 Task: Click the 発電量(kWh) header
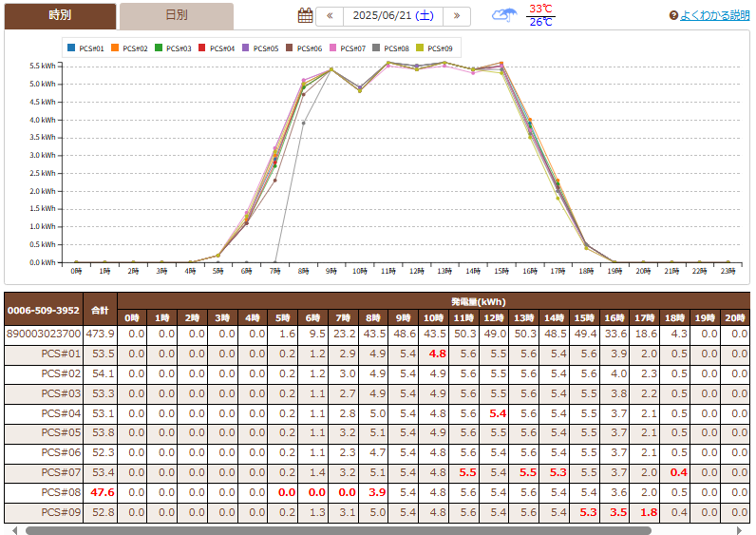coord(479,301)
